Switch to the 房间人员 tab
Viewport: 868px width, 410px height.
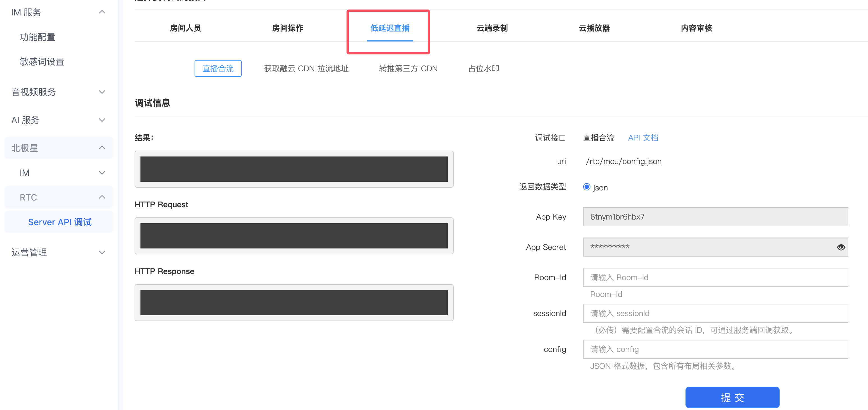tap(185, 28)
